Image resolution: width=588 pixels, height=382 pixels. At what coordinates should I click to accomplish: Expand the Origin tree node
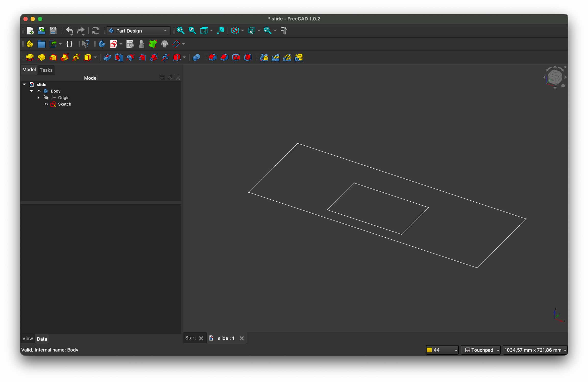(x=38, y=98)
